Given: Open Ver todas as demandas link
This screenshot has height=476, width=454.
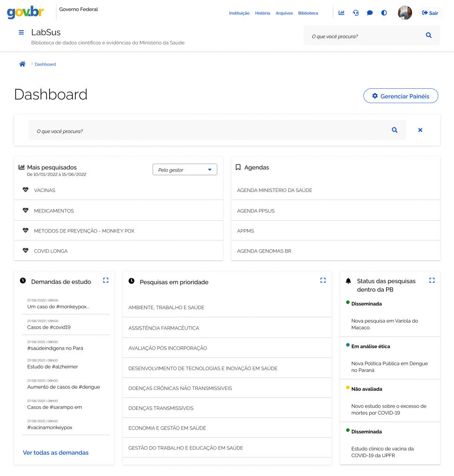Looking at the screenshot, I should (x=56, y=452).
